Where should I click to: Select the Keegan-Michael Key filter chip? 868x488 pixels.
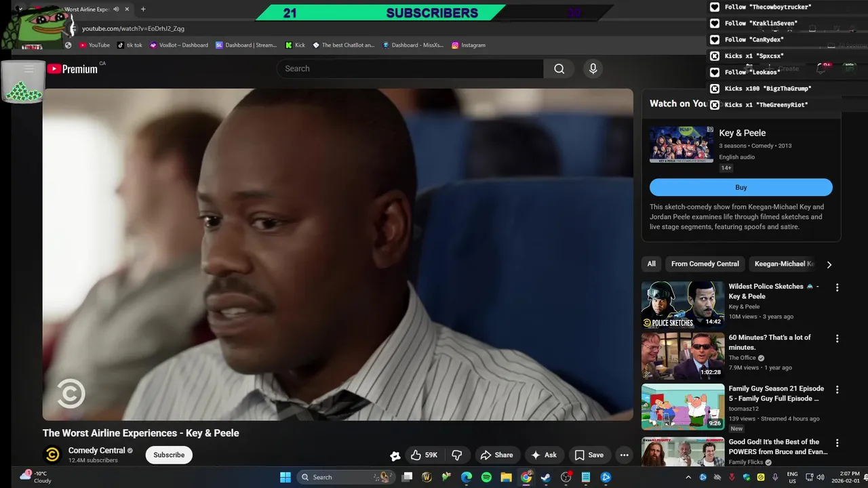[x=784, y=264]
